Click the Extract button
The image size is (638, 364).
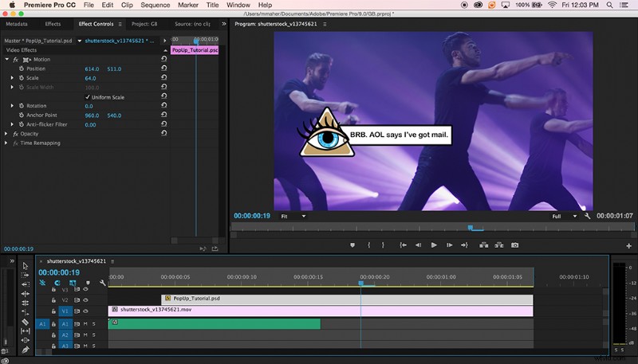499,245
